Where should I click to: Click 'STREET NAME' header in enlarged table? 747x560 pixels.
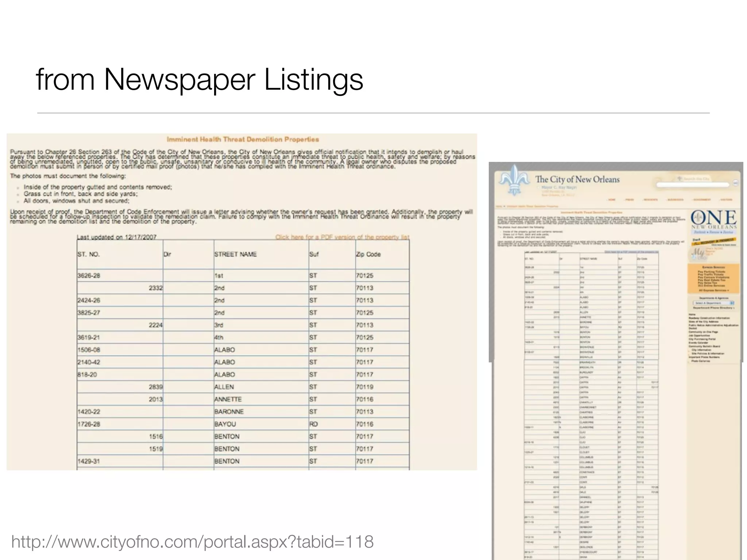pos(236,254)
